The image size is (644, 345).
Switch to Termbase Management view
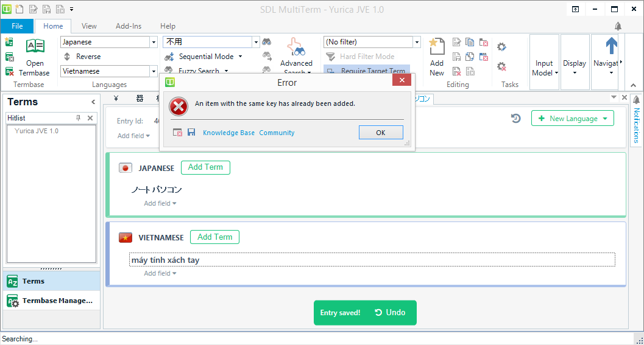tap(52, 301)
